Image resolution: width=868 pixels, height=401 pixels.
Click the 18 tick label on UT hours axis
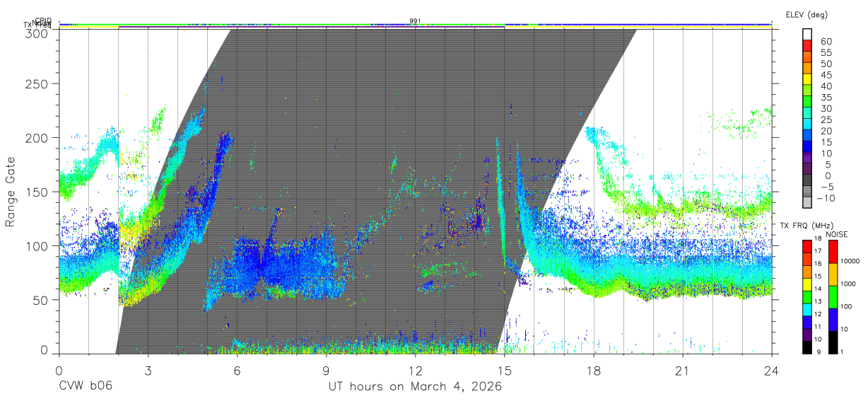click(x=594, y=371)
